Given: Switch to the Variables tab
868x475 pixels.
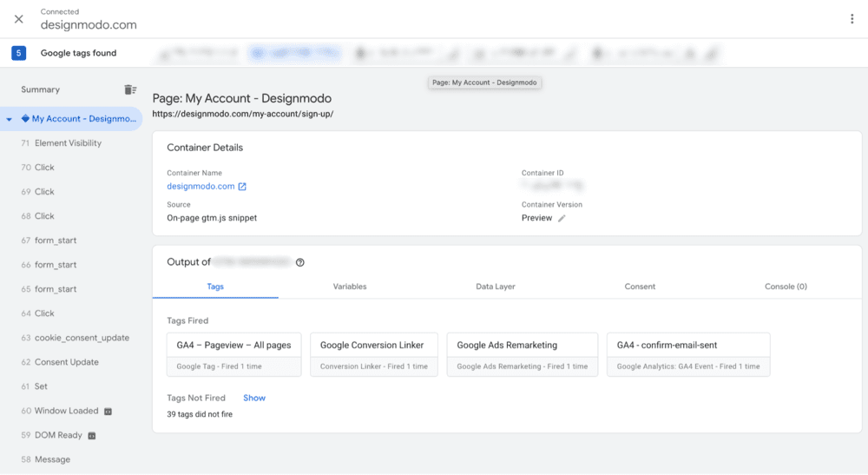Looking at the screenshot, I should coord(350,287).
